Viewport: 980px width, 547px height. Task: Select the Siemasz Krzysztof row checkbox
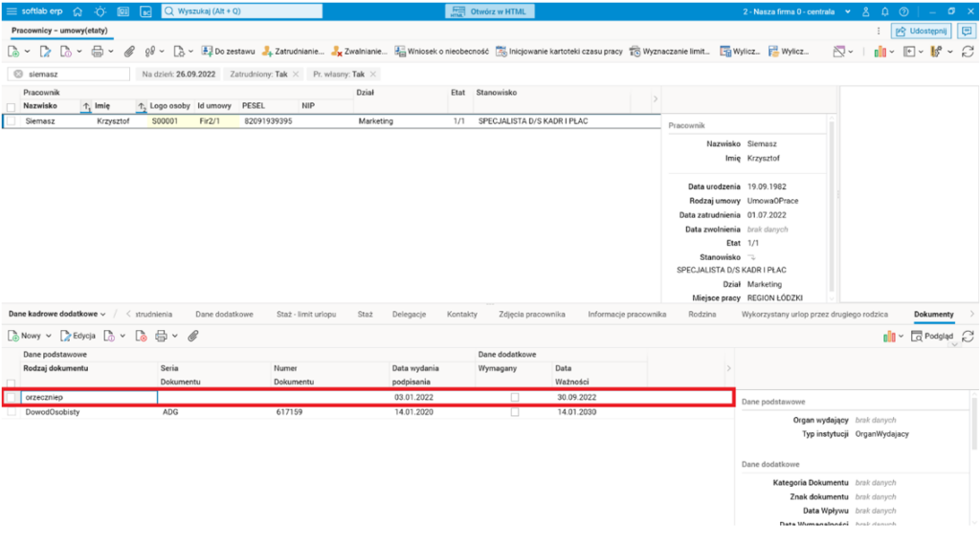11,122
